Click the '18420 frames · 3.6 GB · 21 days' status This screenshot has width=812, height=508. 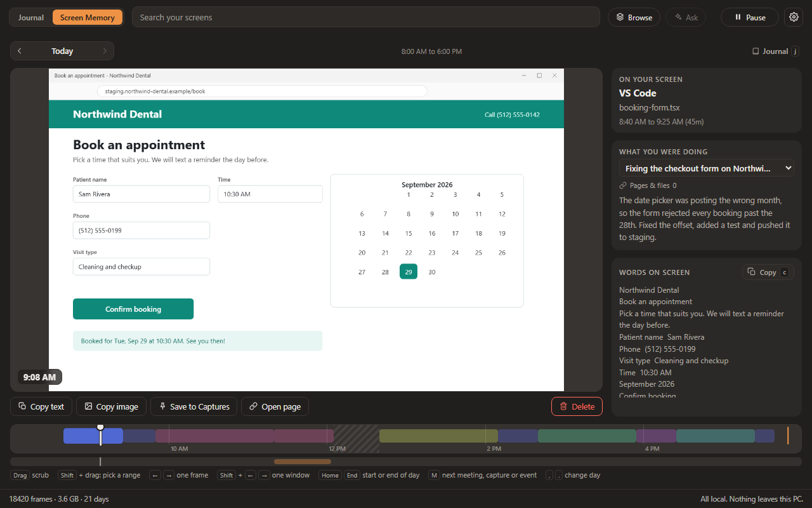point(59,499)
